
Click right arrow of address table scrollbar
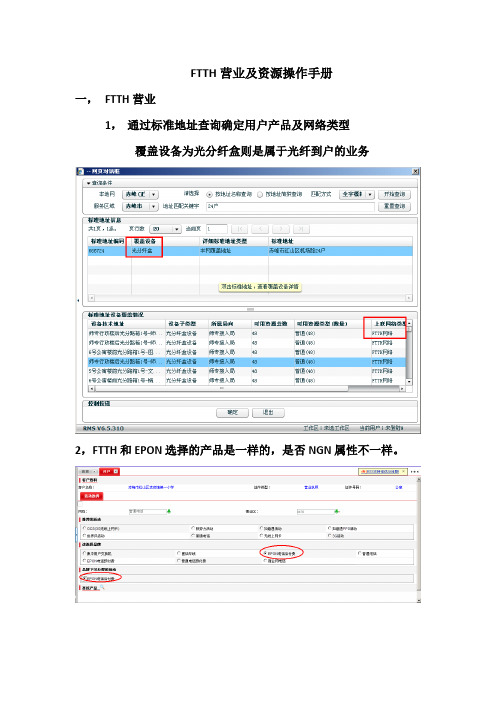coord(409,298)
